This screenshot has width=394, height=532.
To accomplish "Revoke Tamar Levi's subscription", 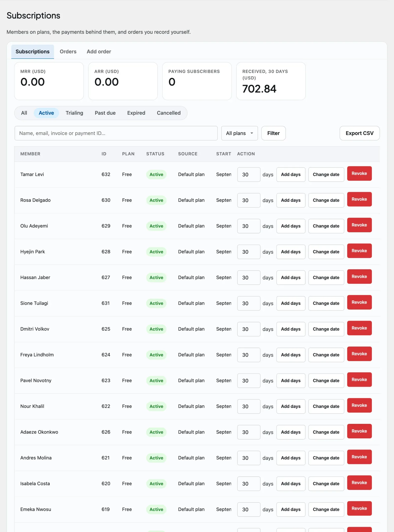I will click(359, 174).
